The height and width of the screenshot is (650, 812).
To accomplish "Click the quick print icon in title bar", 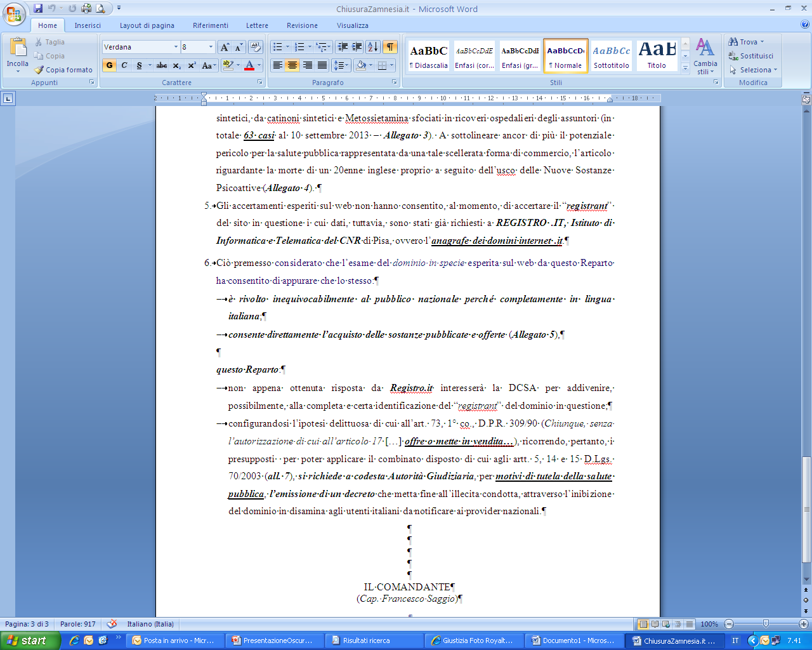I will [x=86, y=8].
